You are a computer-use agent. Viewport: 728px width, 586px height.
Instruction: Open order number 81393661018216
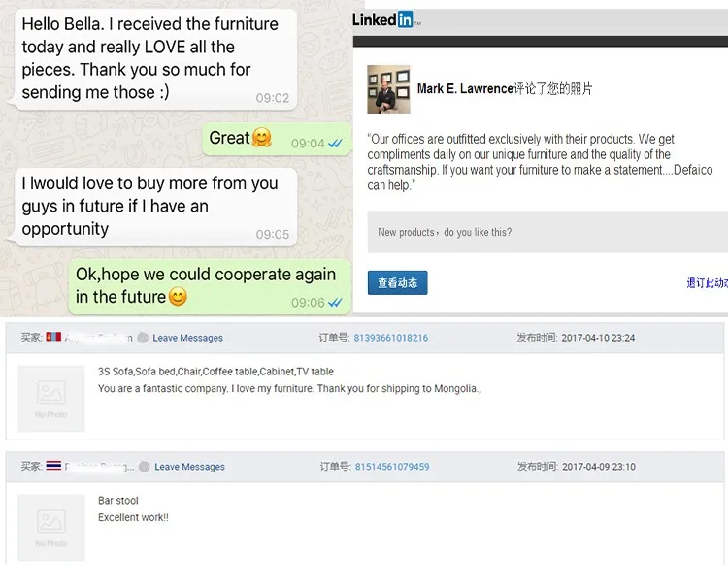[390, 338]
